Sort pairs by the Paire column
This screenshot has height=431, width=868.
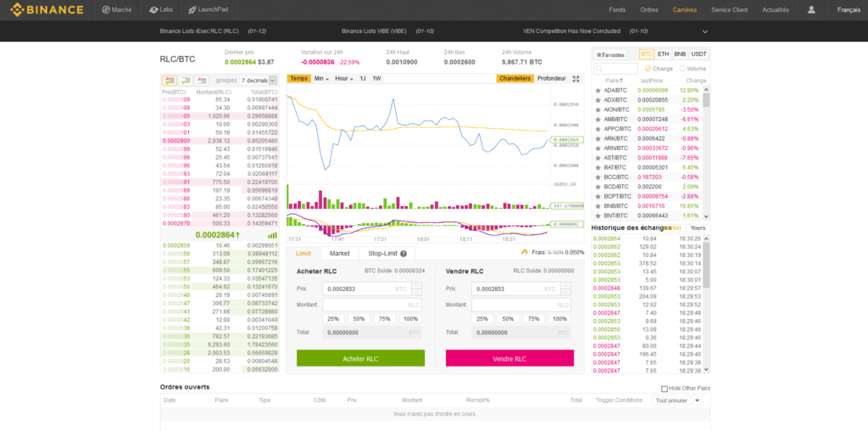pos(614,81)
